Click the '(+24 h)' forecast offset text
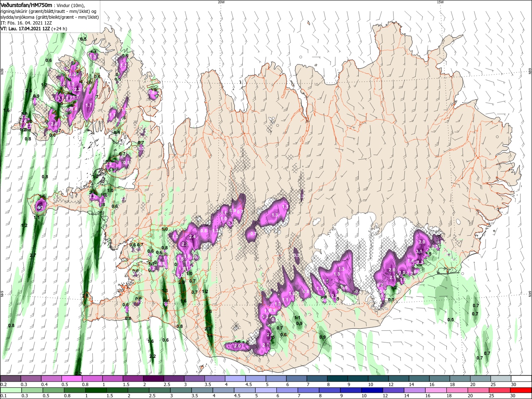The width and height of the screenshot is (532, 399). click(59, 29)
